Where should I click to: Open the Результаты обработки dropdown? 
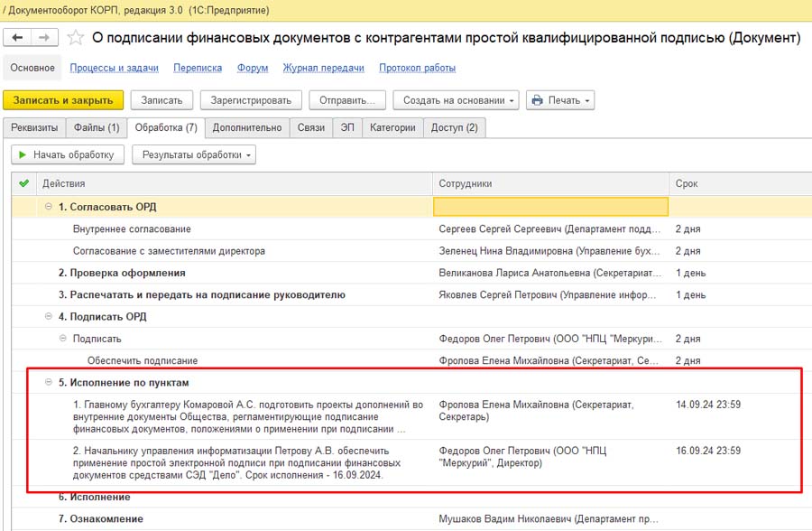(194, 154)
